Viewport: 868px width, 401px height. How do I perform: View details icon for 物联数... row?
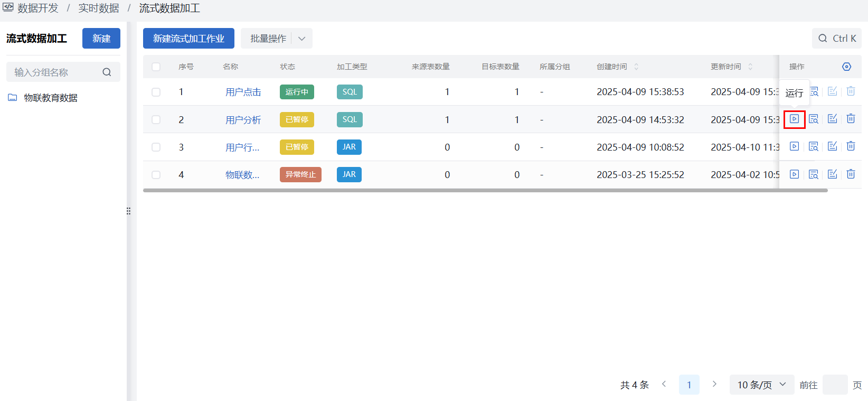(814, 174)
